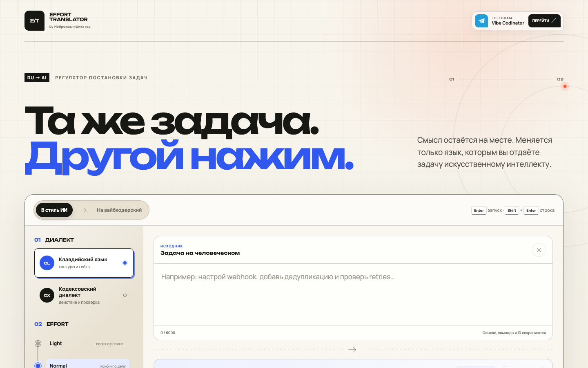The height and width of the screenshot is (368, 588).
Task: Click the «EFFORT» section heading
Action: coord(57,324)
